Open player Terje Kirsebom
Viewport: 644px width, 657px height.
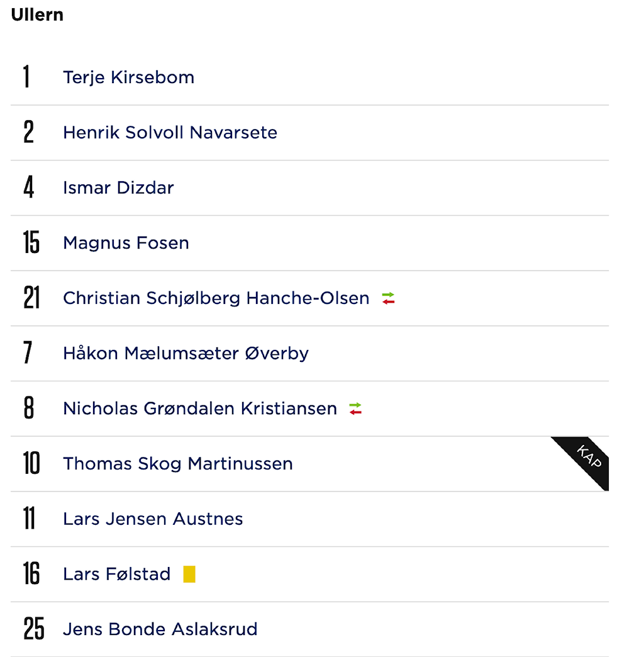[128, 77]
